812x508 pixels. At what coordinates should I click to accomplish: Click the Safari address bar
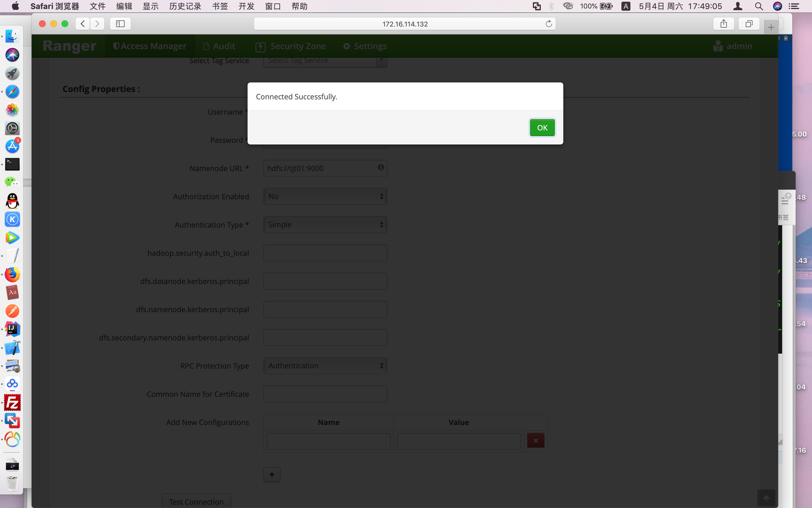405,24
